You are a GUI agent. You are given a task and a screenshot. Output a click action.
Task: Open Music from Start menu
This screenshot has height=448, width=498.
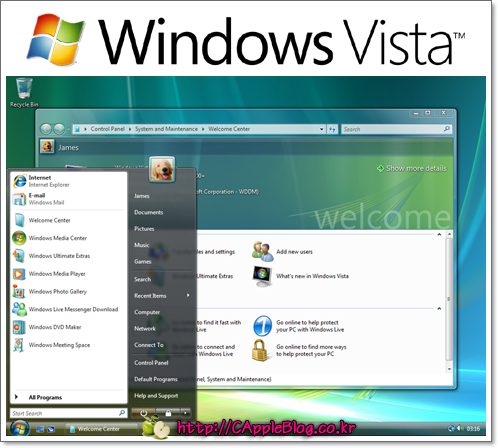141,245
